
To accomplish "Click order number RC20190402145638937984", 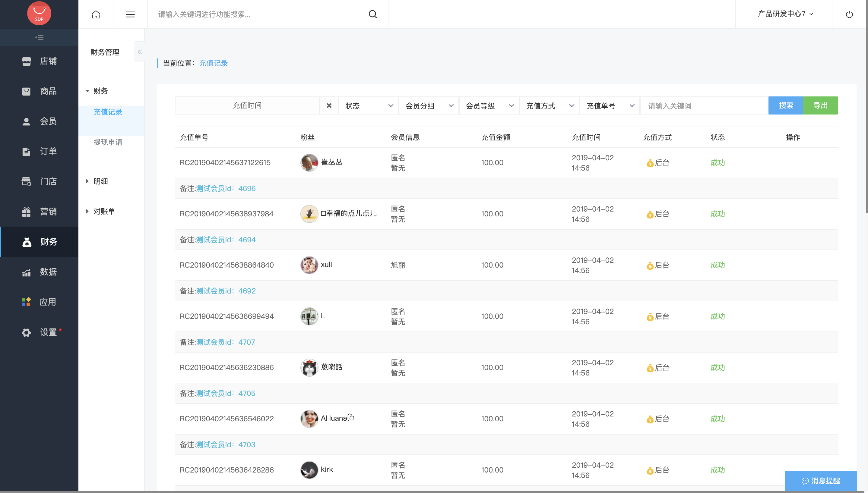I will [226, 214].
